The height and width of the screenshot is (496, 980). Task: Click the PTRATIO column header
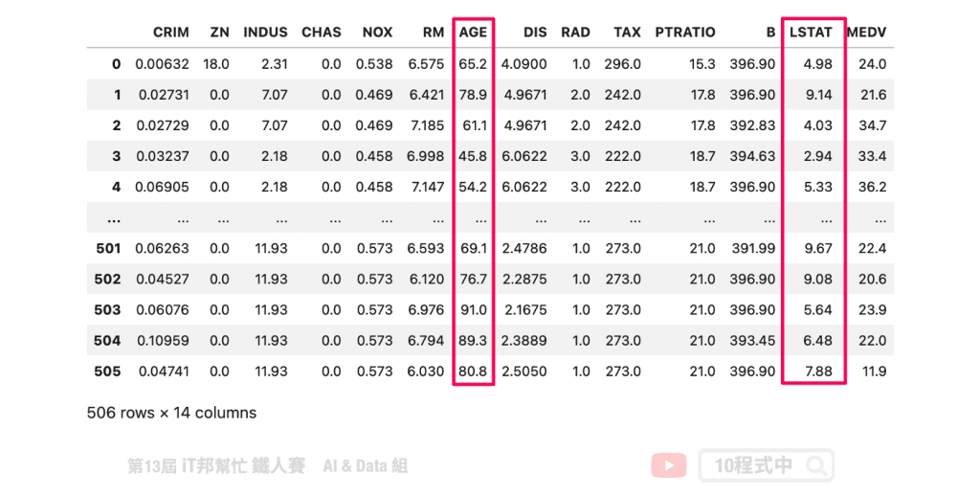tap(685, 32)
